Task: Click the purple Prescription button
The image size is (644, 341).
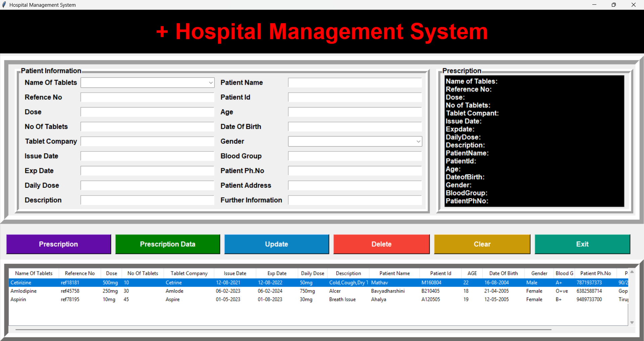Action: (58, 244)
